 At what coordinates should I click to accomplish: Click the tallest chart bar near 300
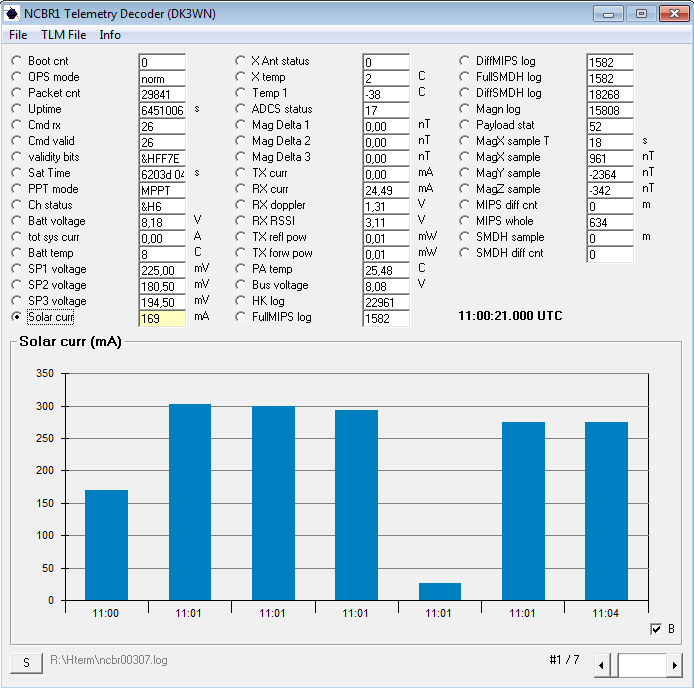tap(189, 501)
